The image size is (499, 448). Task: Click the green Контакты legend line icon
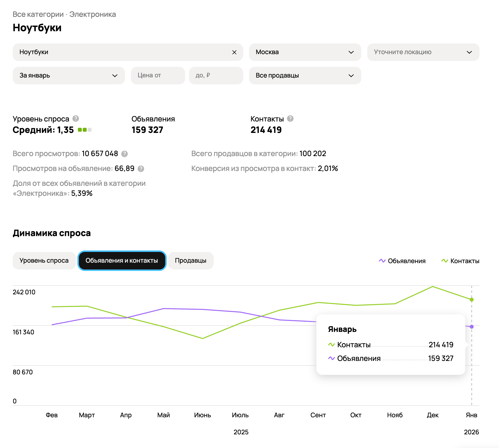(x=445, y=261)
